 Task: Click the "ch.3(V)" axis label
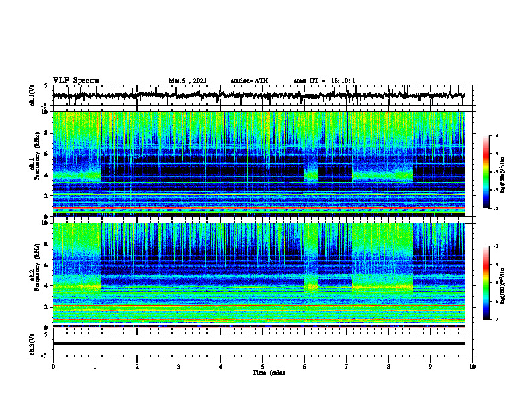coord(32,345)
